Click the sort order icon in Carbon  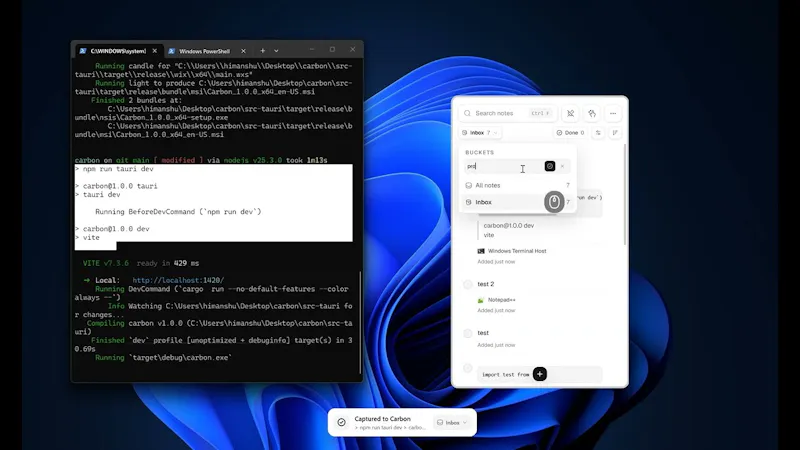pos(615,133)
